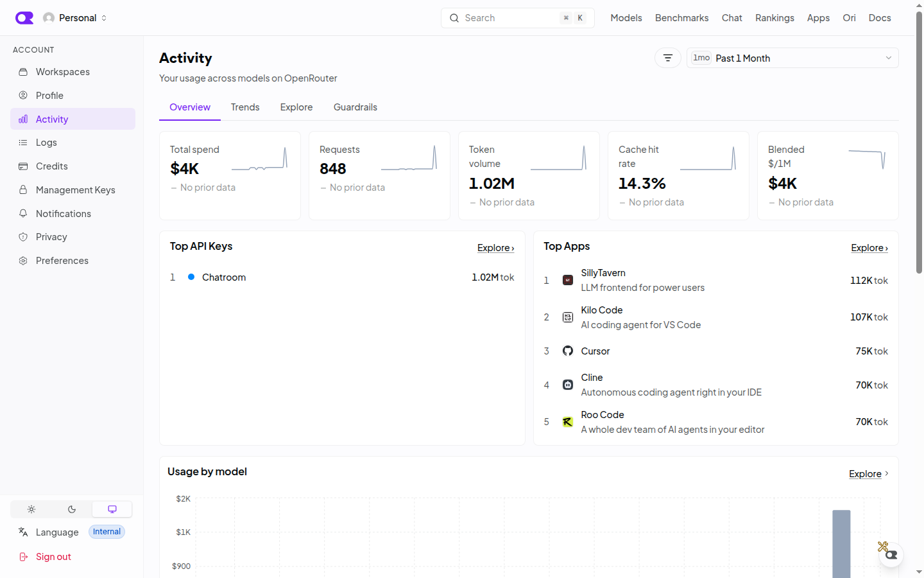Click the Activity bar-chart icon

pos(23,119)
